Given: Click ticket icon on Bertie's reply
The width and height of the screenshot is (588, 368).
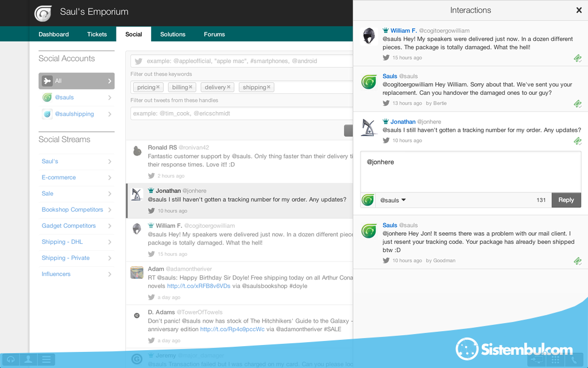Looking at the screenshot, I should [578, 103].
